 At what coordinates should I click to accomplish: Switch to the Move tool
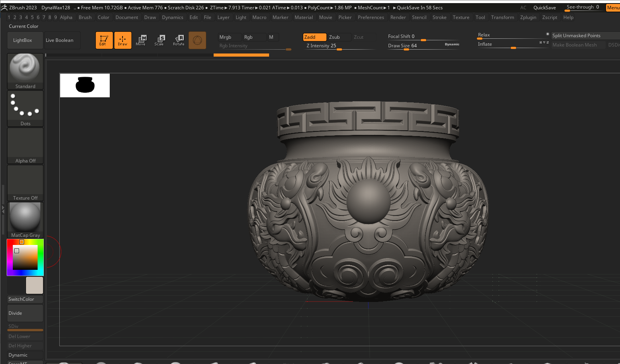[x=141, y=40]
